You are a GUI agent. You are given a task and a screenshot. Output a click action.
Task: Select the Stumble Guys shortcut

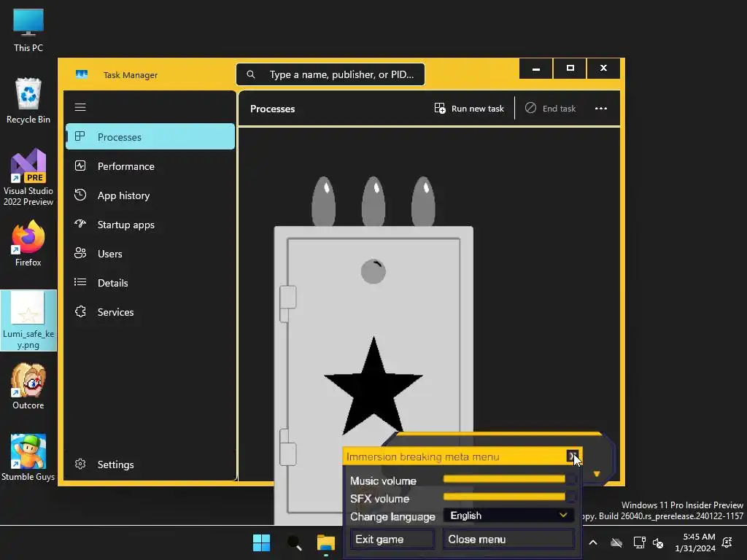coord(28,458)
